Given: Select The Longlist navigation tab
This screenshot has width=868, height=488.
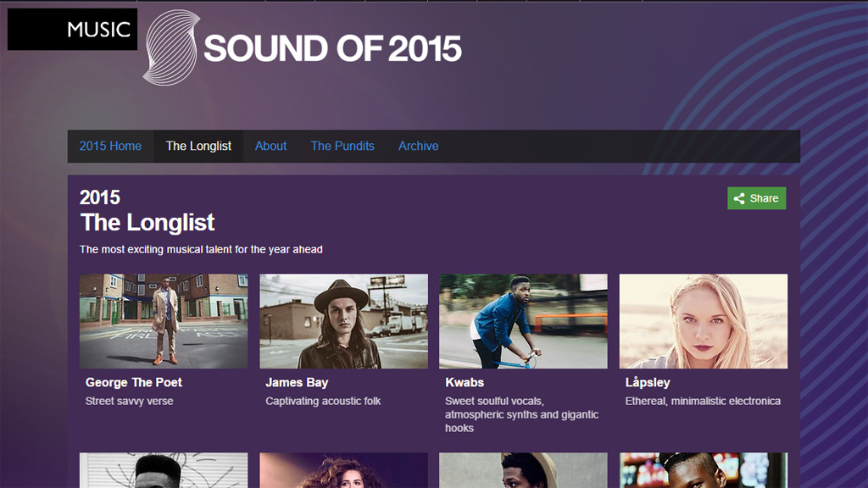Looking at the screenshot, I should tap(198, 146).
